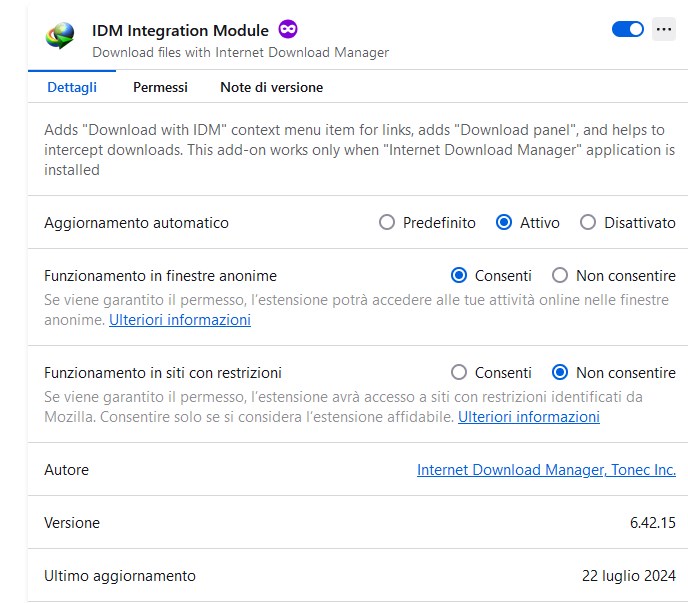Open Ulteriori informazioni link about restricted sites

tap(529, 417)
